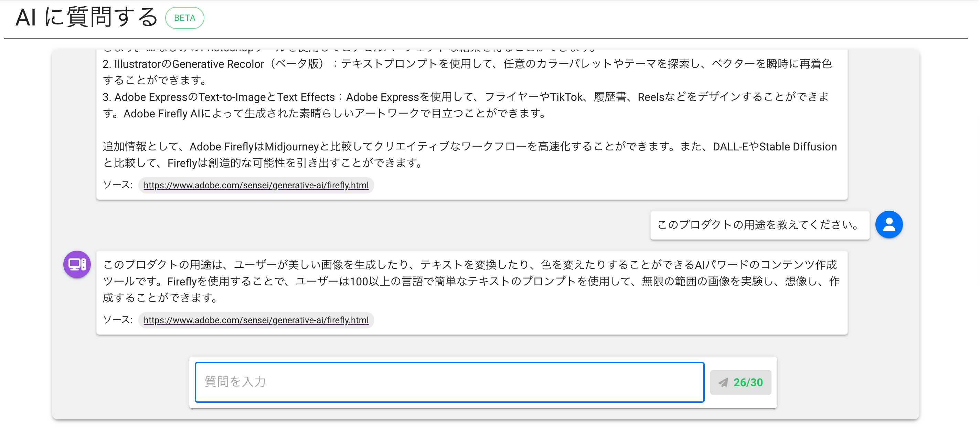Click the AI に質問する page heading
The height and width of the screenshot is (431, 980).
tap(87, 18)
